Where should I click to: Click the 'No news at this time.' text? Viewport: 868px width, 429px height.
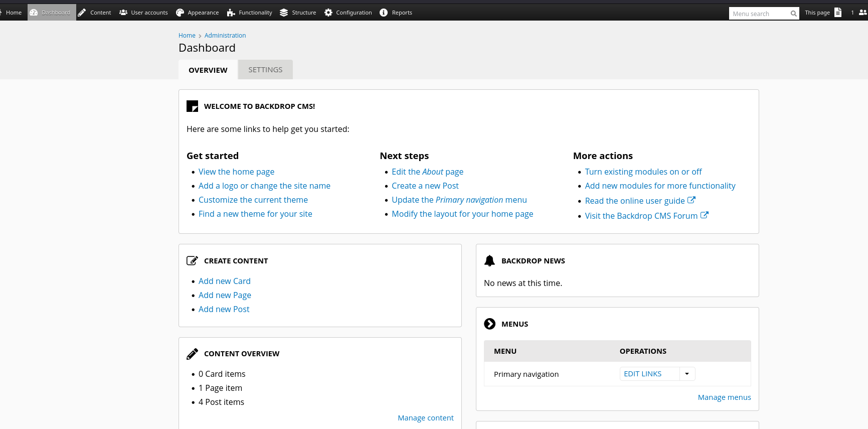523,283
